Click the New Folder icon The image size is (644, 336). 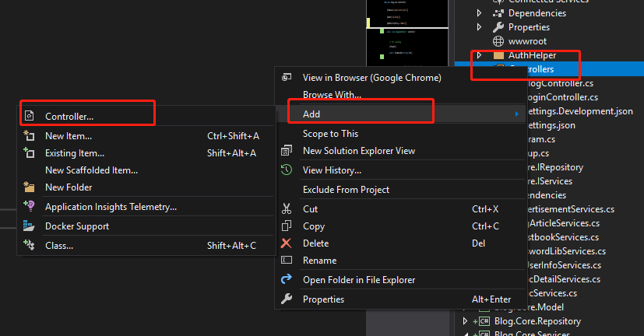tap(30, 187)
